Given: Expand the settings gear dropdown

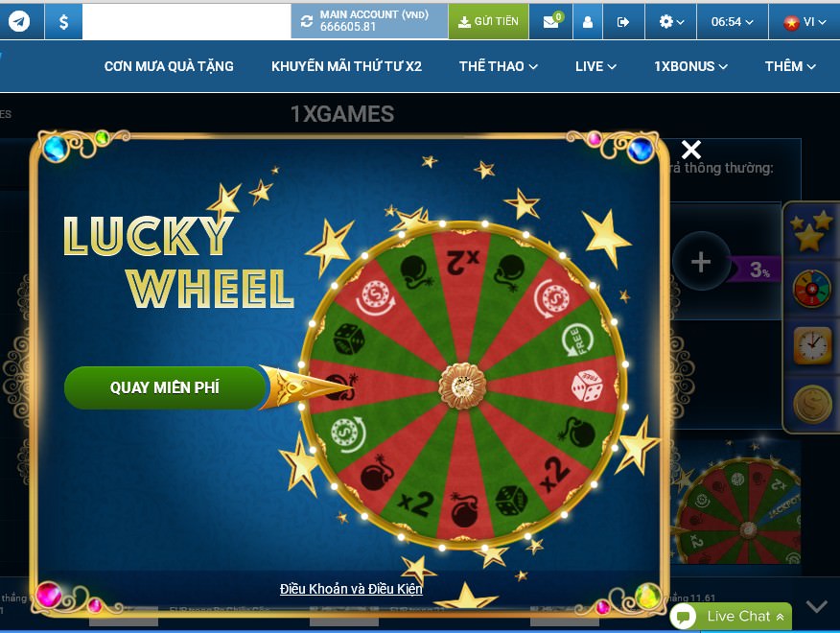Looking at the screenshot, I should point(671,21).
